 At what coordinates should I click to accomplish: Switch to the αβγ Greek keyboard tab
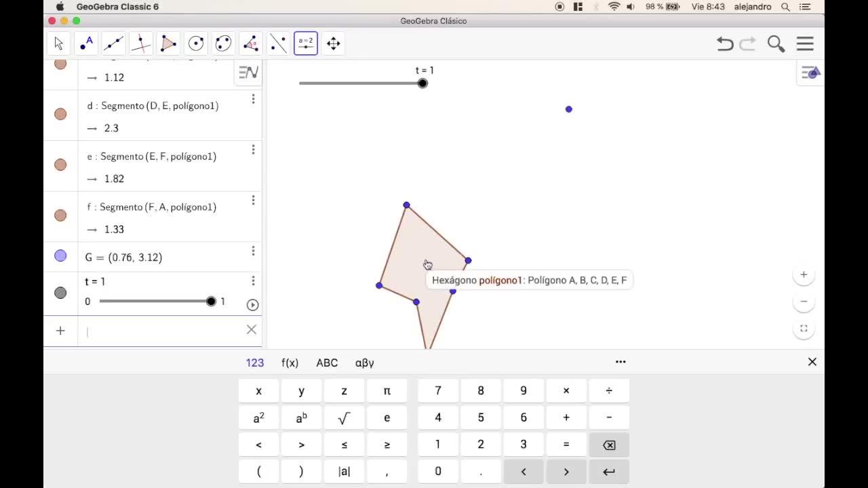pos(365,363)
